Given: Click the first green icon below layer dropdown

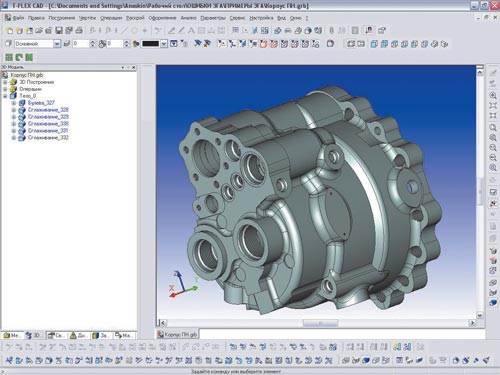Looking at the screenshot, I should pyautogui.click(x=9, y=57).
